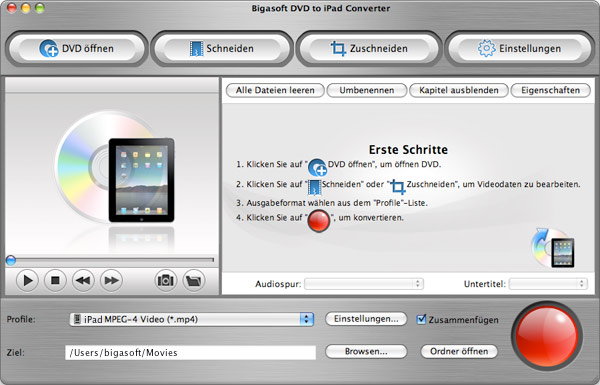Click the preview seek slider handle

click(x=11, y=260)
